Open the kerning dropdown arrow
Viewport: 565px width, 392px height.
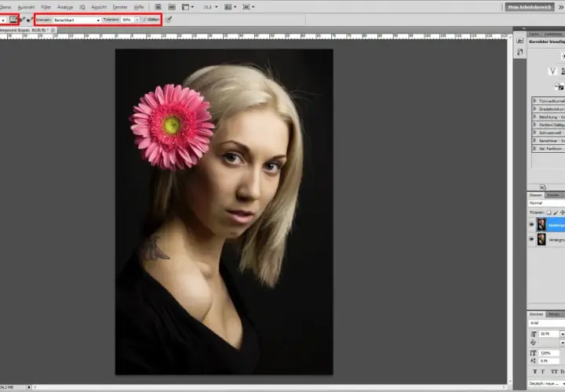[x=562, y=343]
